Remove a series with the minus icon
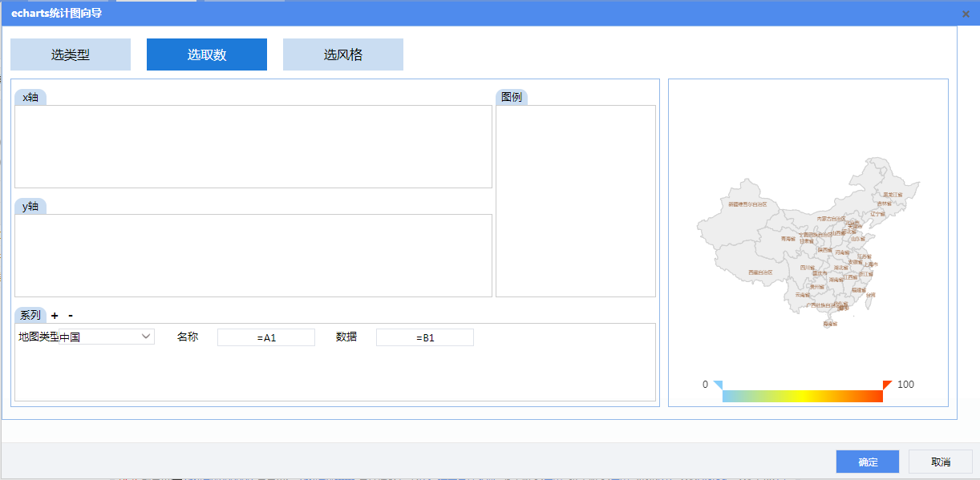980x480 pixels. [x=71, y=316]
